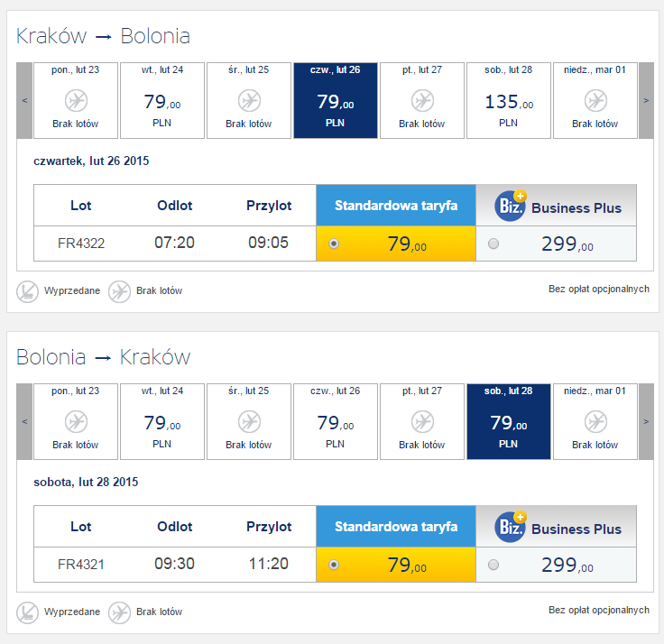Select the Business Plus 299,00 radio for FR4321
Image resolution: width=664 pixels, height=644 pixels.
coord(493,565)
